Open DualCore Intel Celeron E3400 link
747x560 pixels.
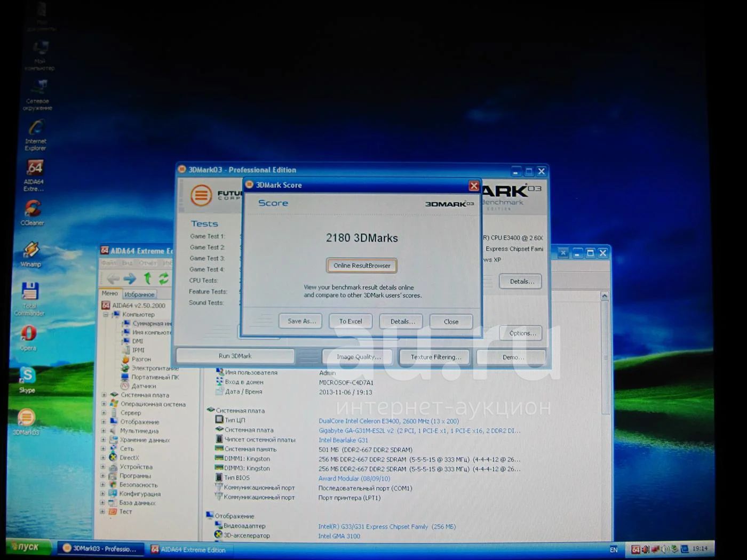tap(388, 421)
